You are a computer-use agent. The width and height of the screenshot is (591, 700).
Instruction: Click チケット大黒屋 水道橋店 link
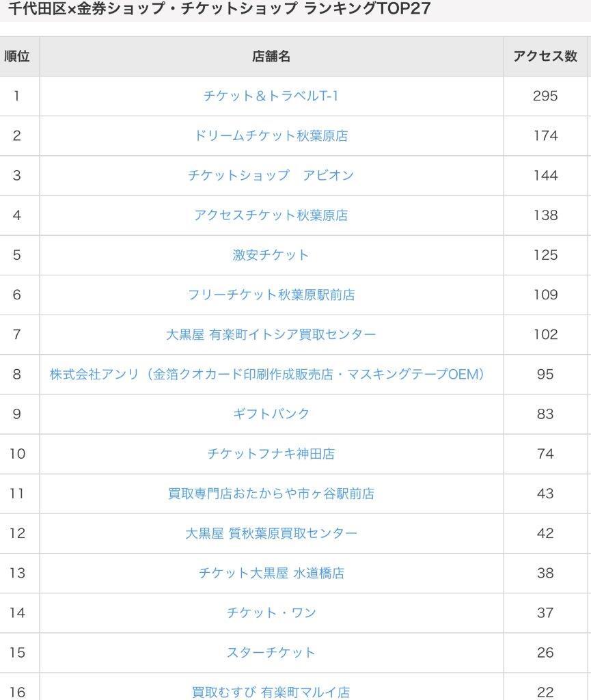pyautogui.click(x=271, y=573)
